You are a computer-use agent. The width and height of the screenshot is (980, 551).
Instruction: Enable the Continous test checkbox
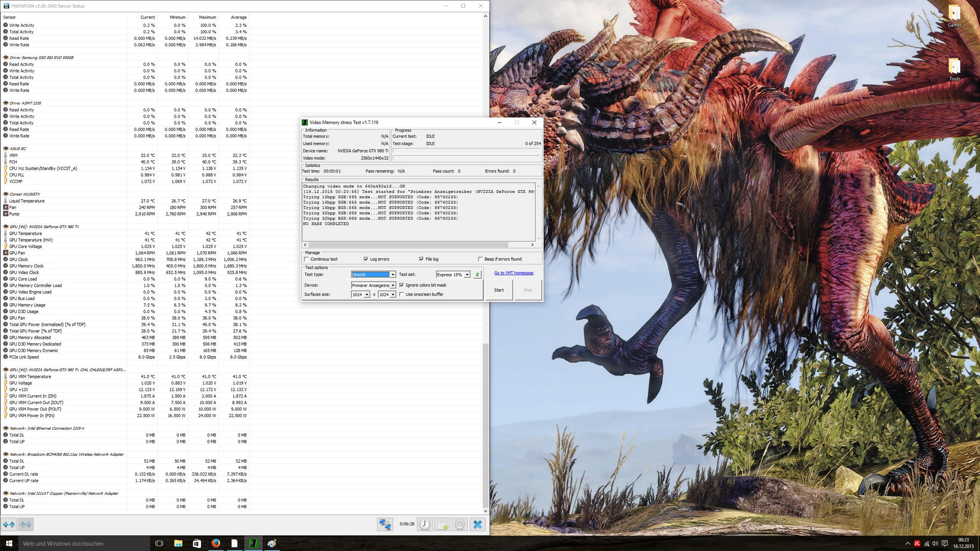306,259
